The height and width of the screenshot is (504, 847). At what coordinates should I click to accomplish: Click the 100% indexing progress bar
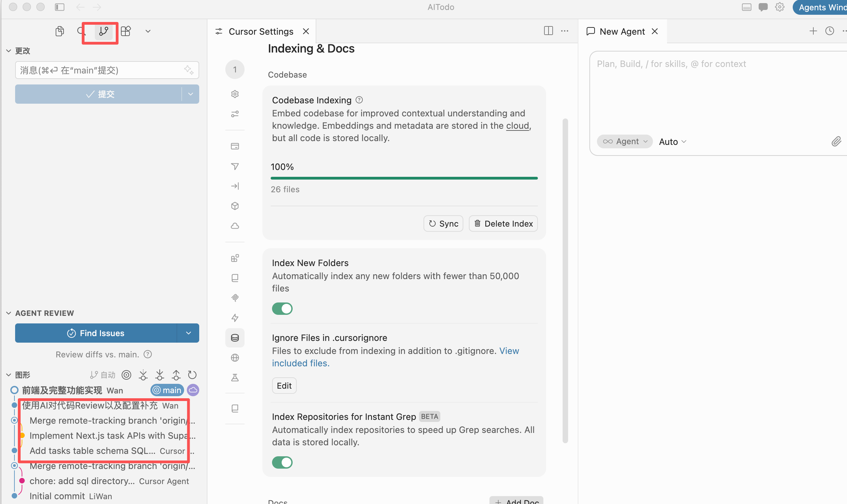[404, 178]
